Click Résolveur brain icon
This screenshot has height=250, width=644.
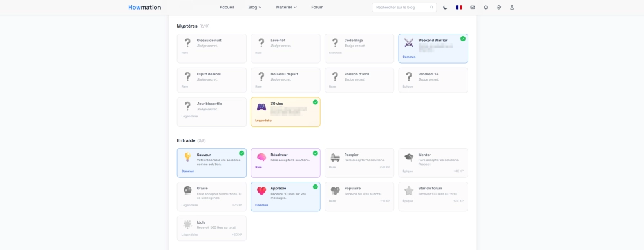(x=261, y=157)
